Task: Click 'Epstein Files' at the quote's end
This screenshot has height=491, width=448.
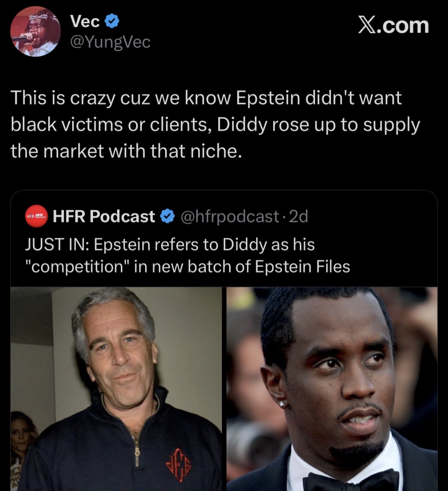Action: [302, 266]
